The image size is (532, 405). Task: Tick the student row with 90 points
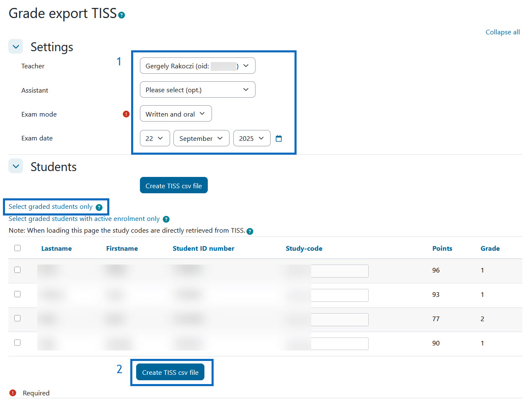(x=18, y=343)
